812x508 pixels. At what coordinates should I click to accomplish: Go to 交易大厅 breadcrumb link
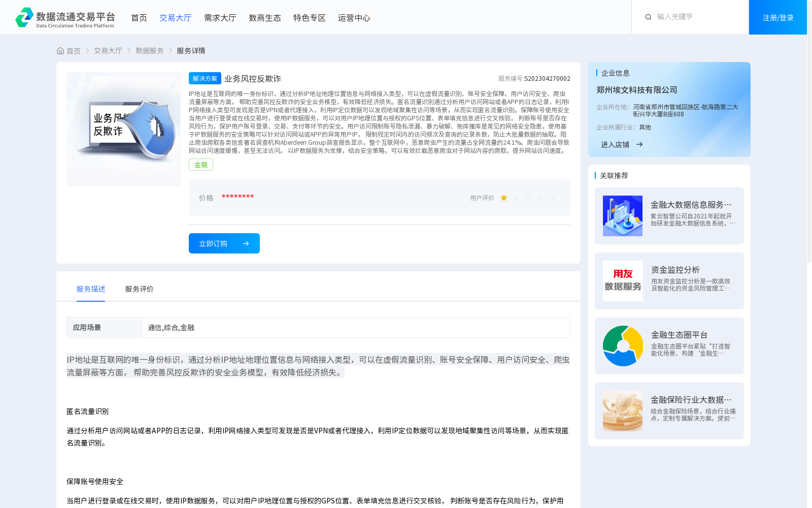pos(108,51)
